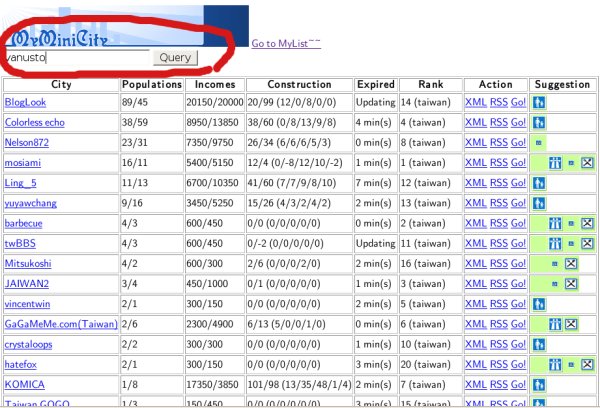Click the pedestrian icon in Colorless echo row

(539, 123)
